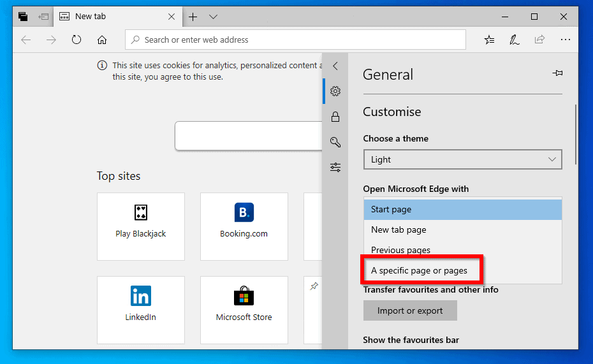Open the Favourites hub star icon
593x364 pixels.
[489, 40]
